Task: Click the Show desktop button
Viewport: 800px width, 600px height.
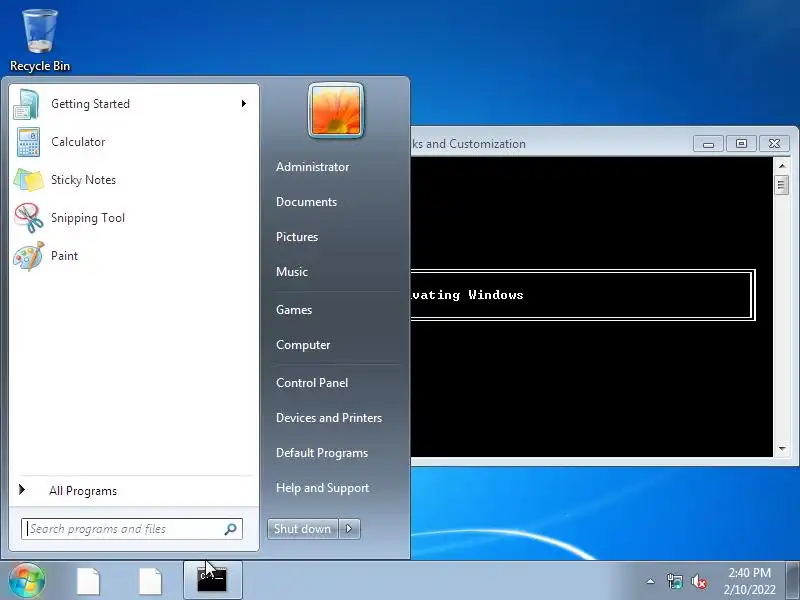Action: (x=793, y=581)
